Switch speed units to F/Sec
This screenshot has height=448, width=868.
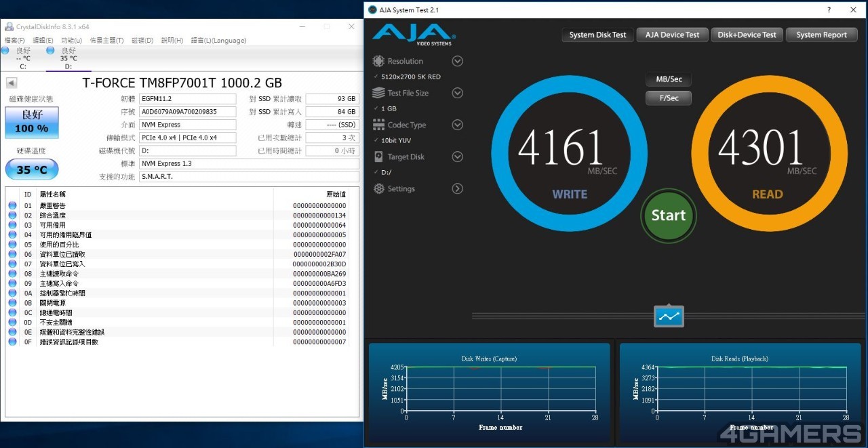point(669,98)
